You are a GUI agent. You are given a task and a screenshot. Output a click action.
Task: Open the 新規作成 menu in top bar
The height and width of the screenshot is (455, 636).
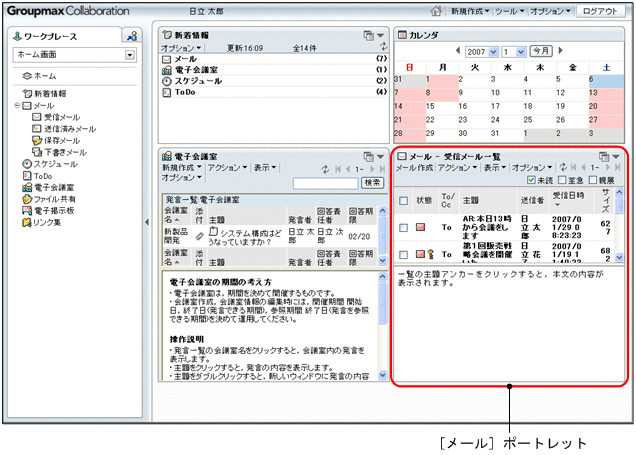coord(470,11)
